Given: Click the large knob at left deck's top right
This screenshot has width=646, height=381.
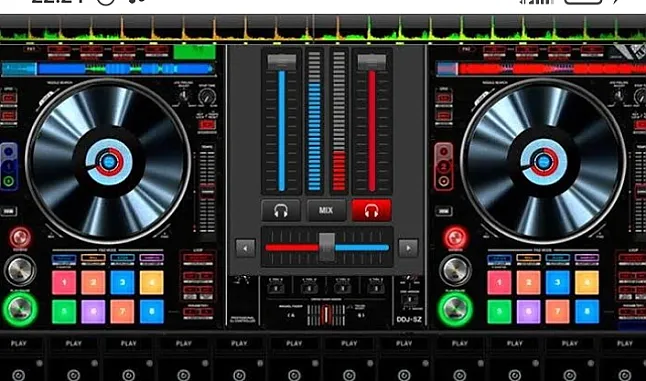Looking at the screenshot, I should tap(206, 97).
